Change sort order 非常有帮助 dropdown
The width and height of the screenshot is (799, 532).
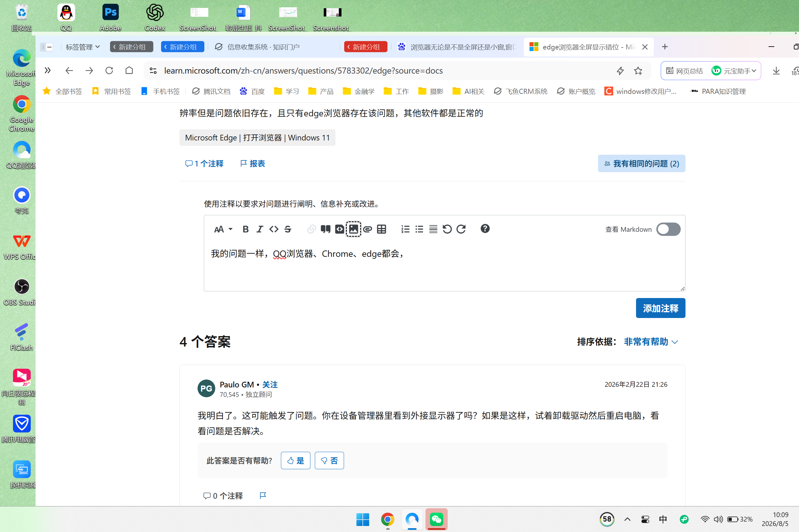click(651, 342)
